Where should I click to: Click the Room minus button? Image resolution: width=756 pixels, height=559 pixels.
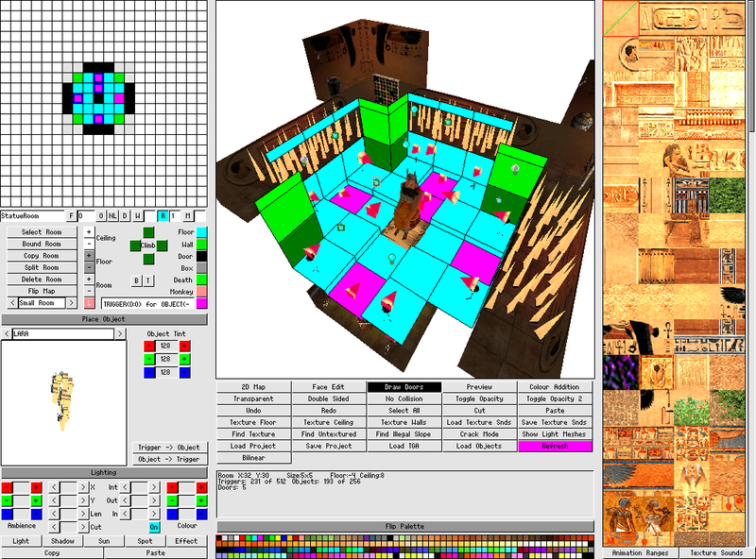pyautogui.click(x=89, y=291)
